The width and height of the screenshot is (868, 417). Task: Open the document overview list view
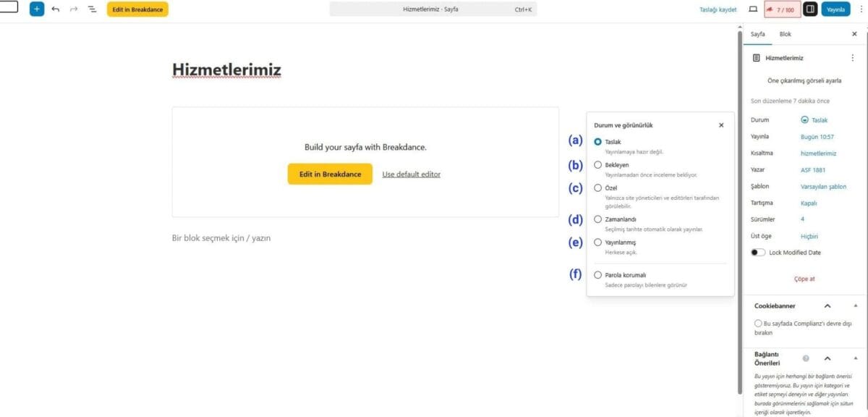click(x=90, y=9)
